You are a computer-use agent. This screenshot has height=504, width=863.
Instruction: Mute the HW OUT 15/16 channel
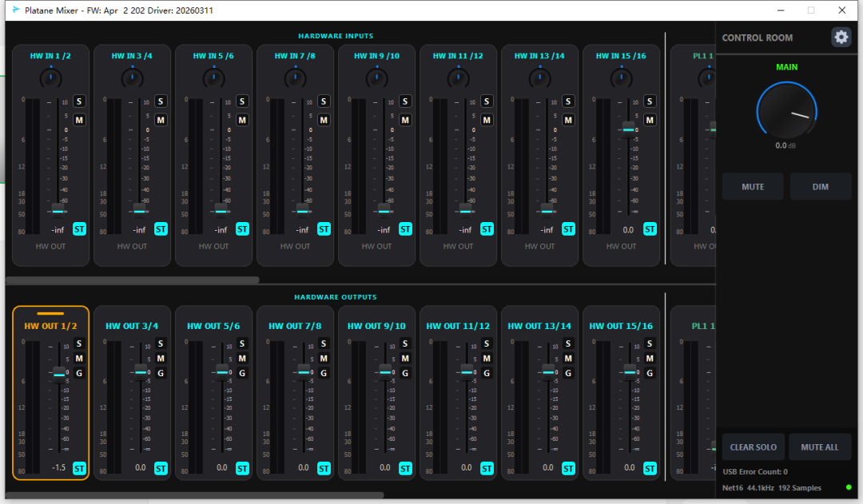[x=650, y=358]
